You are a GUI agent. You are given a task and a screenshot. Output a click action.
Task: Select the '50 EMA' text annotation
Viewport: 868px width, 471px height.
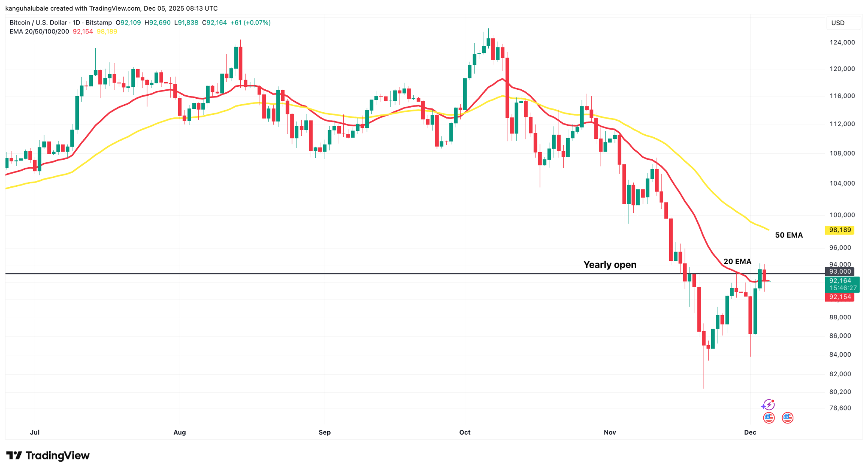pyautogui.click(x=789, y=235)
